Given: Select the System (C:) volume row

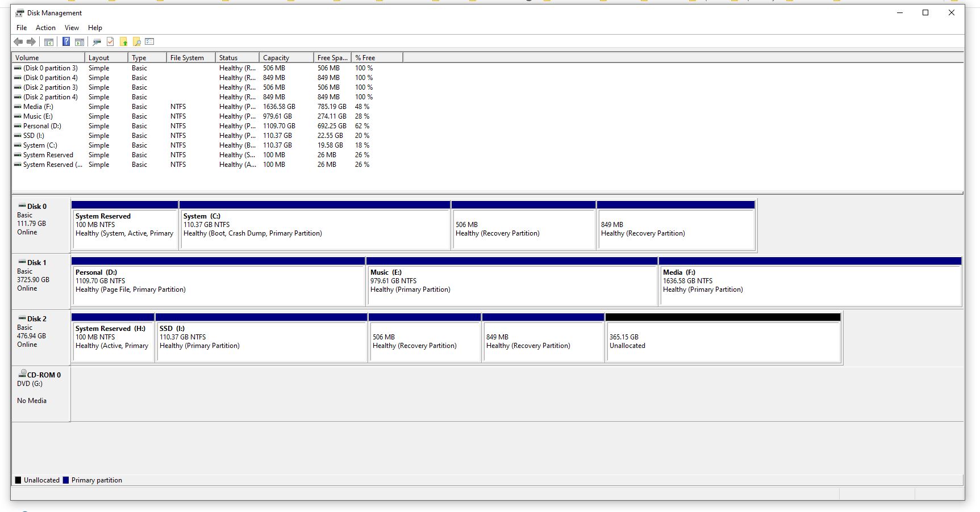Looking at the screenshot, I should 207,145.
